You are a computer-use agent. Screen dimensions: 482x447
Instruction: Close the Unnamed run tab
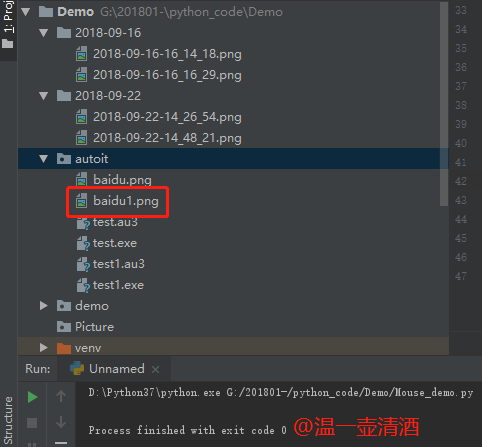[155, 369]
